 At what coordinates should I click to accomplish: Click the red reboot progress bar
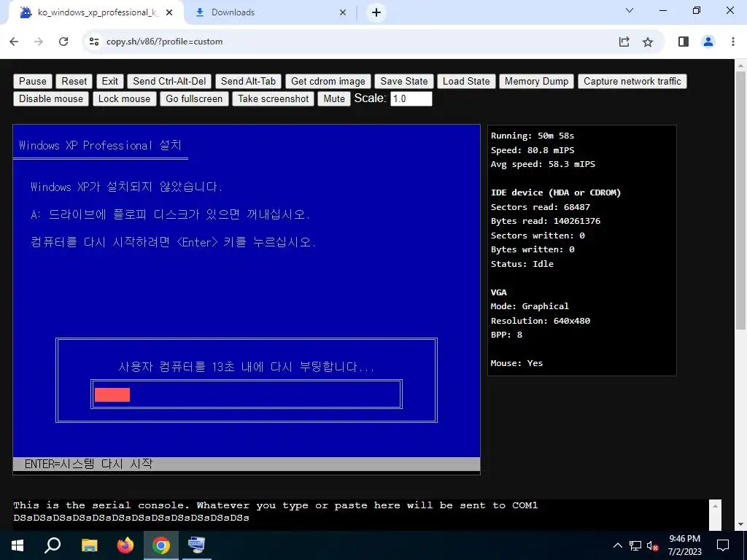(x=112, y=394)
